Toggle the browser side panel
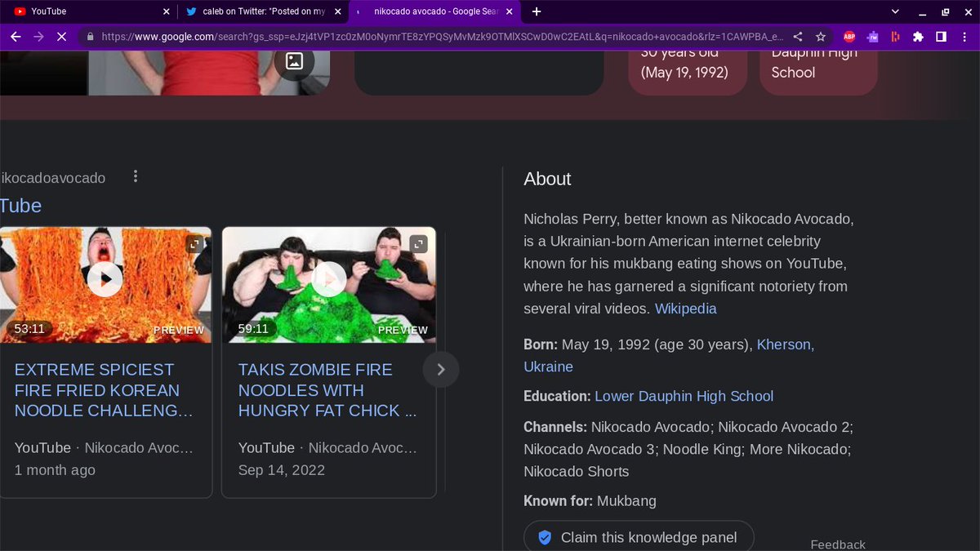 [x=941, y=37]
